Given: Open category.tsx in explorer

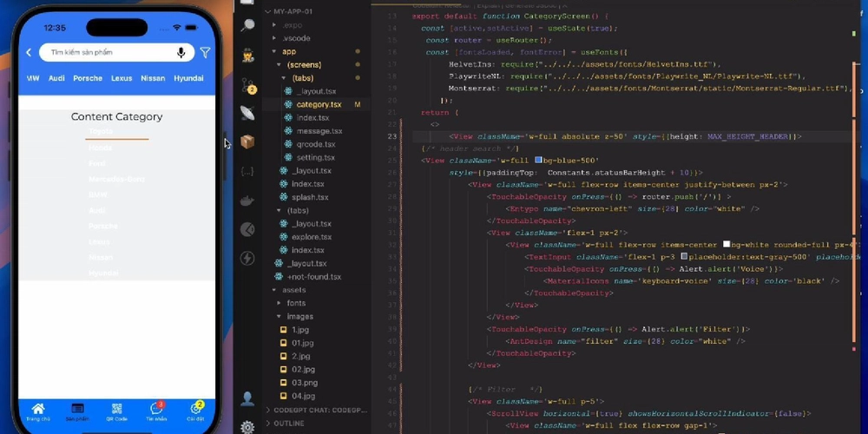Looking at the screenshot, I should [319, 105].
